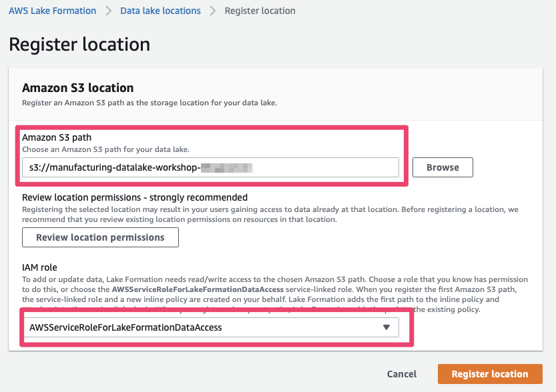Open the AWS Lake Formation breadcrumb link
Image resolution: width=556 pixels, height=392 pixels.
pyautogui.click(x=52, y=11)
